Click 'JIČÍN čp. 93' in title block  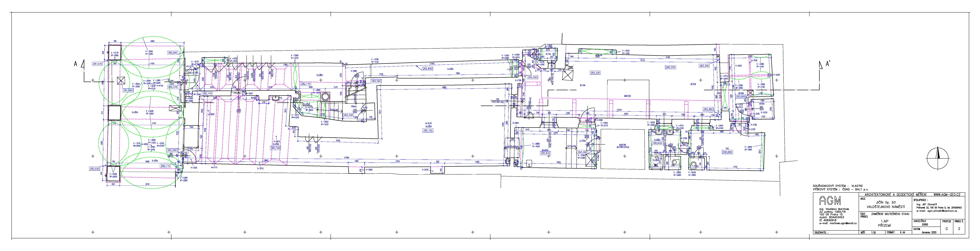point(886,203)
